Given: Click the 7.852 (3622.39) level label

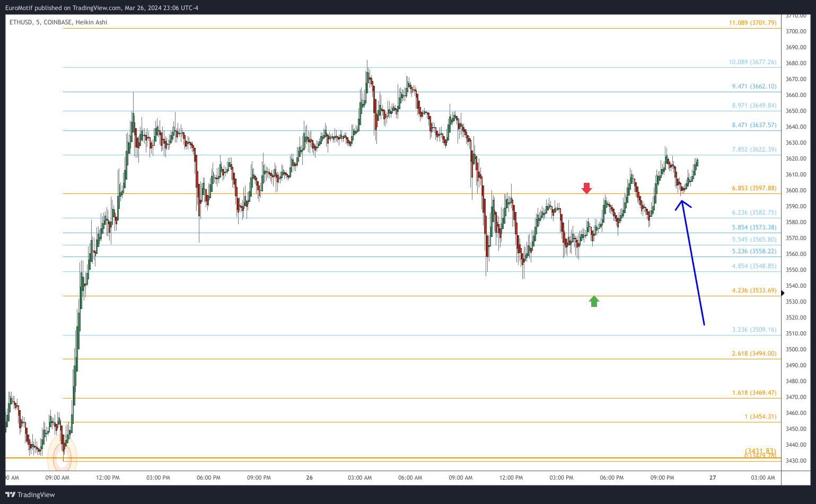Looking at the screenshot, I should pyautogui.click(x=754, y=149).
